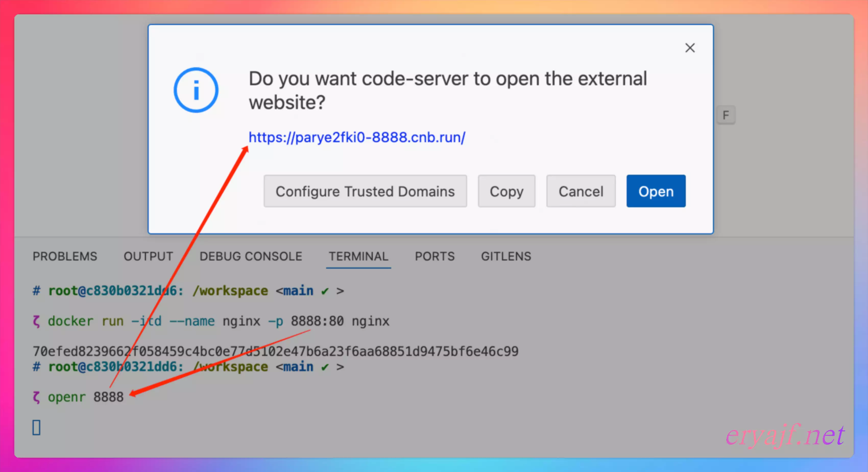Select the TERMINAL tab
The height and width of the screenshot is (472, 868).
[x=358, y=256]
